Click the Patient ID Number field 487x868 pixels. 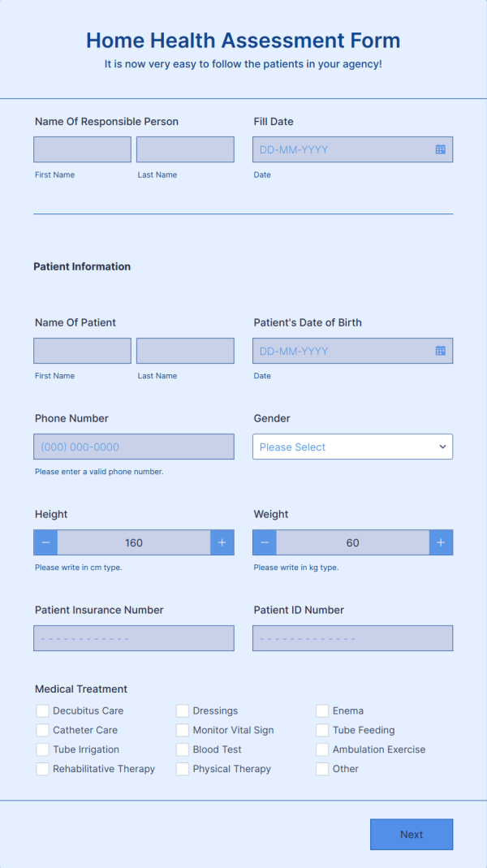352,638
